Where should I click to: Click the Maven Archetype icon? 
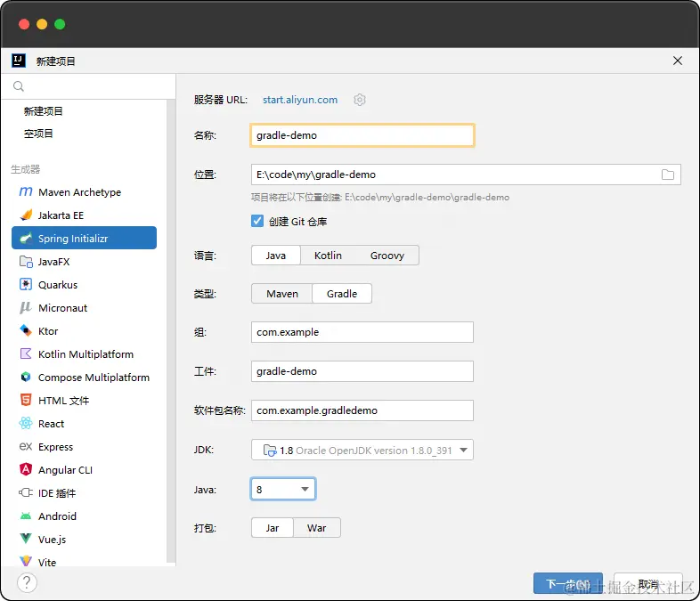[x=26, y=191]
